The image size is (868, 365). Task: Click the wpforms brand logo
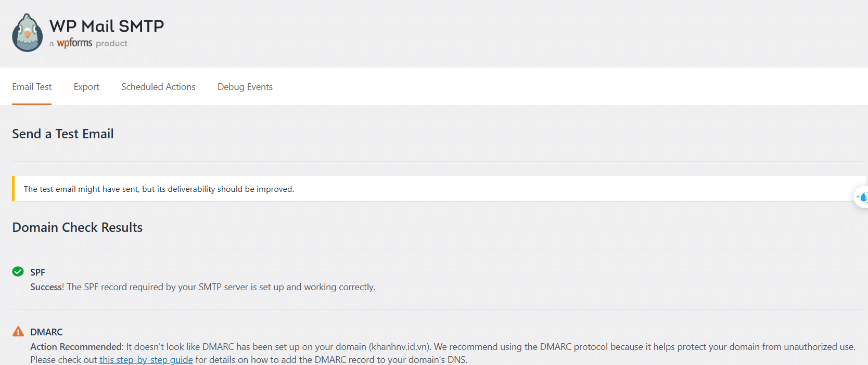[74, 43]
